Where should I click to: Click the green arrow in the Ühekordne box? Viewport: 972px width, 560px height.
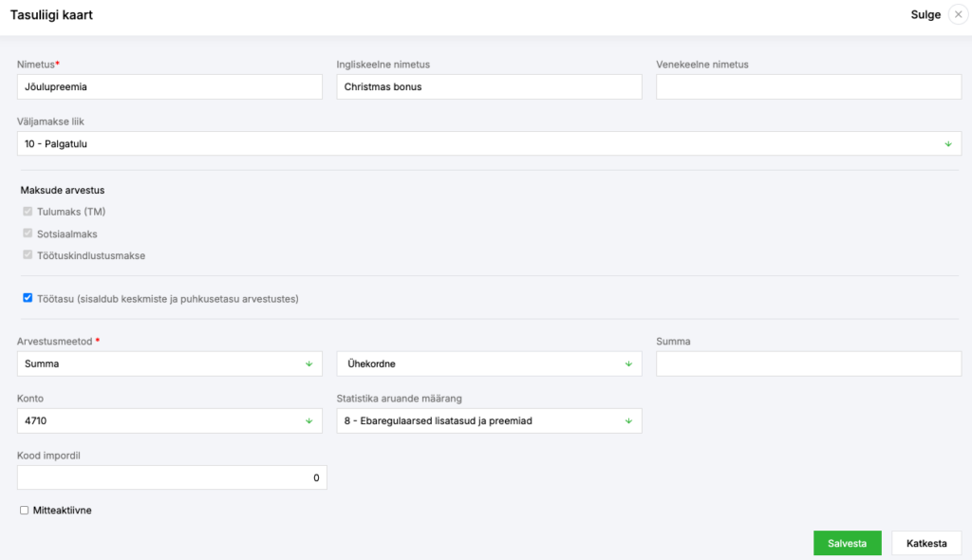(x=628, y=364)
